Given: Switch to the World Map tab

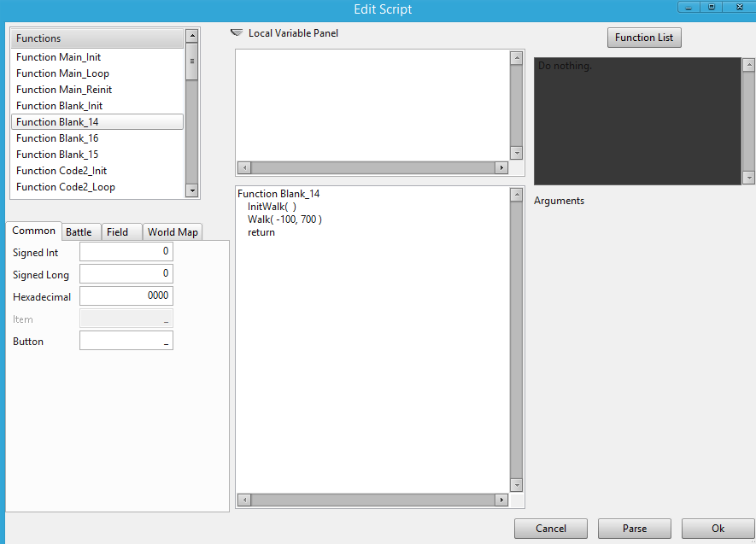Looking at the screenshot, I should click(x=173, y=231).
